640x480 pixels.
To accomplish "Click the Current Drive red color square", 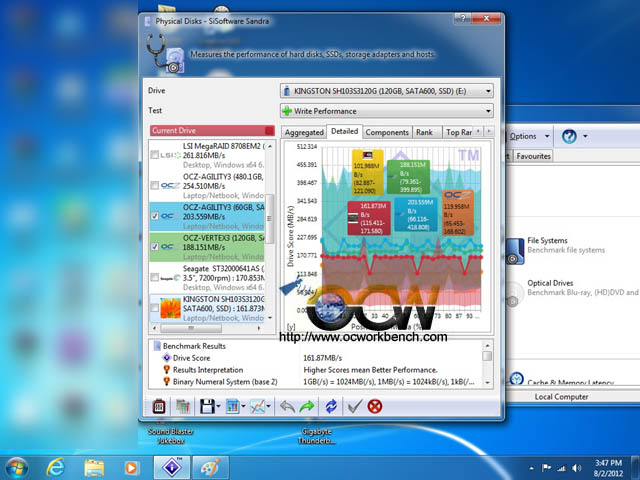I will pos(269,131).
